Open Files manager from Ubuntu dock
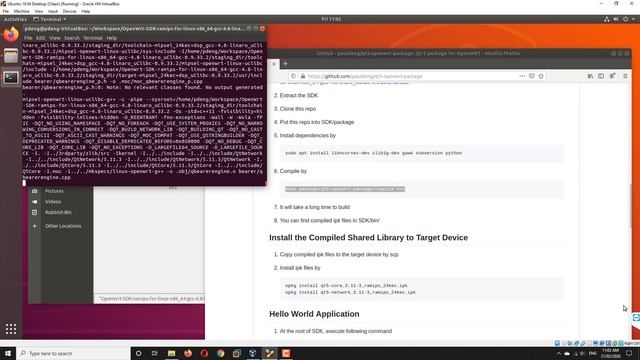 tap(11, 56)
